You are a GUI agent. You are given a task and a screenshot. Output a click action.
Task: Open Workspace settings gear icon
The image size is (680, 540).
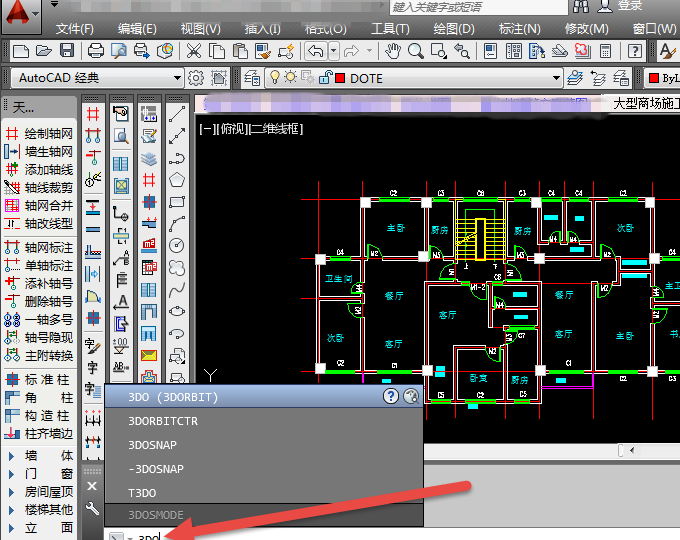[196, 79]
